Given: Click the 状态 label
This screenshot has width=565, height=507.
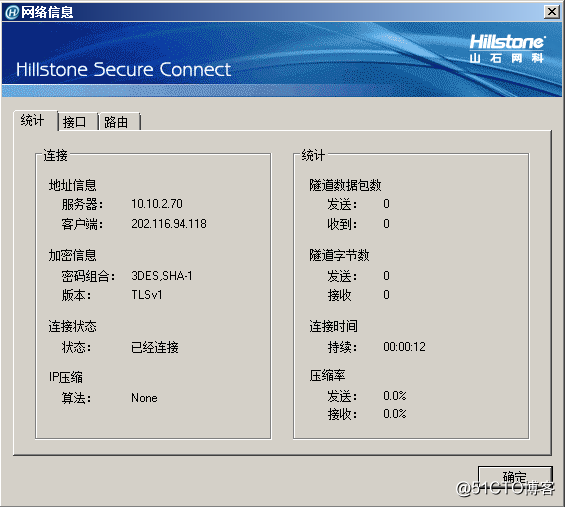Looking at the screenshot, I should [76, 347].
